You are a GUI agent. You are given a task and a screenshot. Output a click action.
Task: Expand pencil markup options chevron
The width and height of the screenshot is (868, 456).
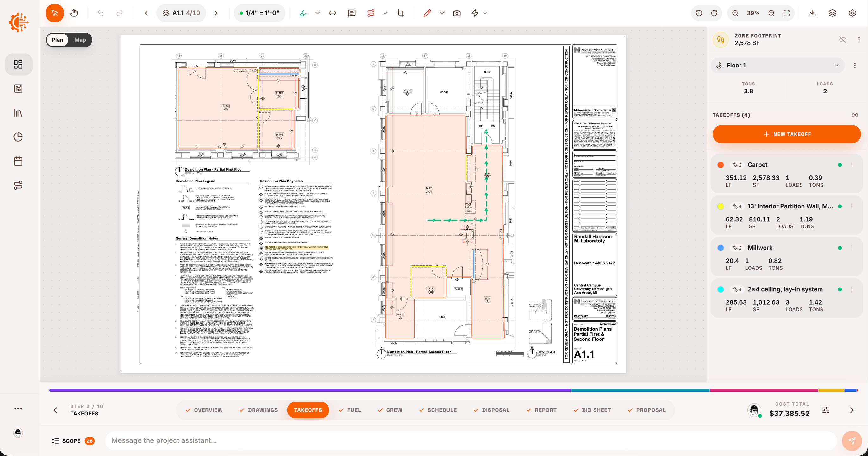click(x=442, y=13)
